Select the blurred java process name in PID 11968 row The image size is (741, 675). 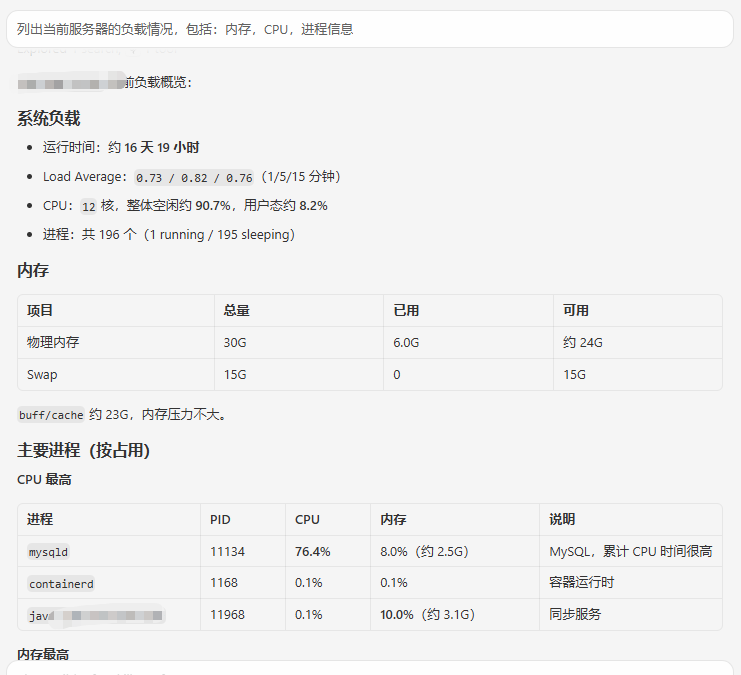(96, 615)
